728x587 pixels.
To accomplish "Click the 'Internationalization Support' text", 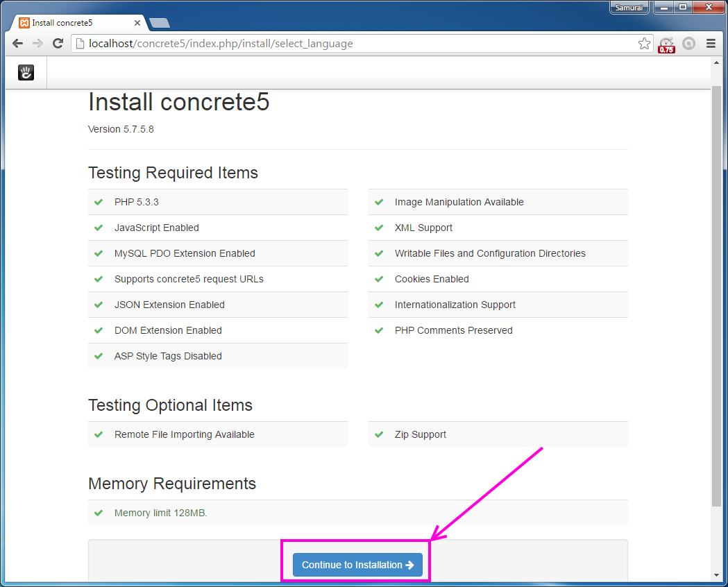I will [x=455, y=305].
